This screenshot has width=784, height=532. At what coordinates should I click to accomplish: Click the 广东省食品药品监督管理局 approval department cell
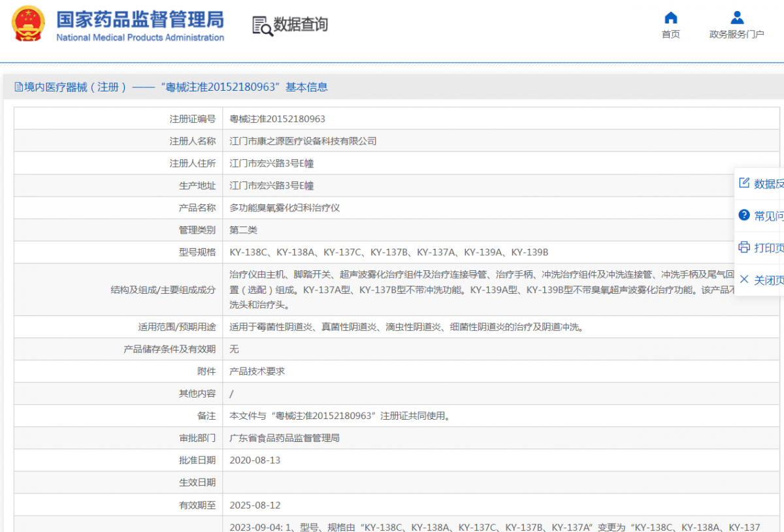[x=285, y=438]
